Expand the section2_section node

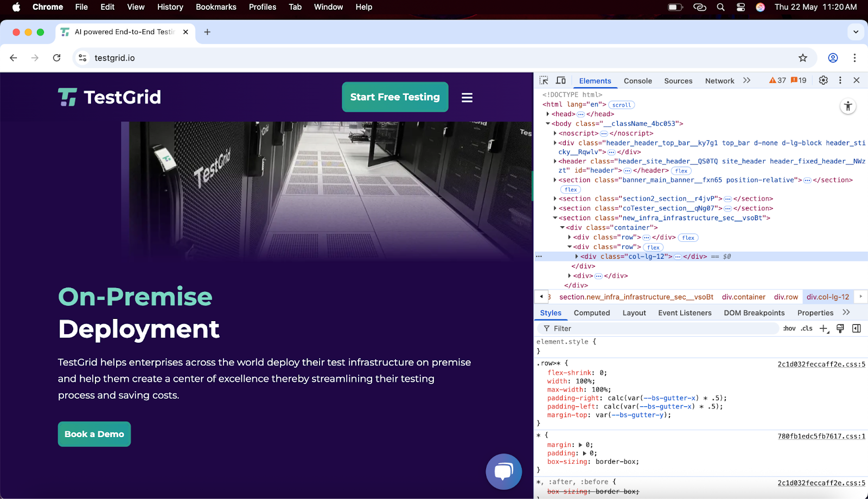pos(555,199)
